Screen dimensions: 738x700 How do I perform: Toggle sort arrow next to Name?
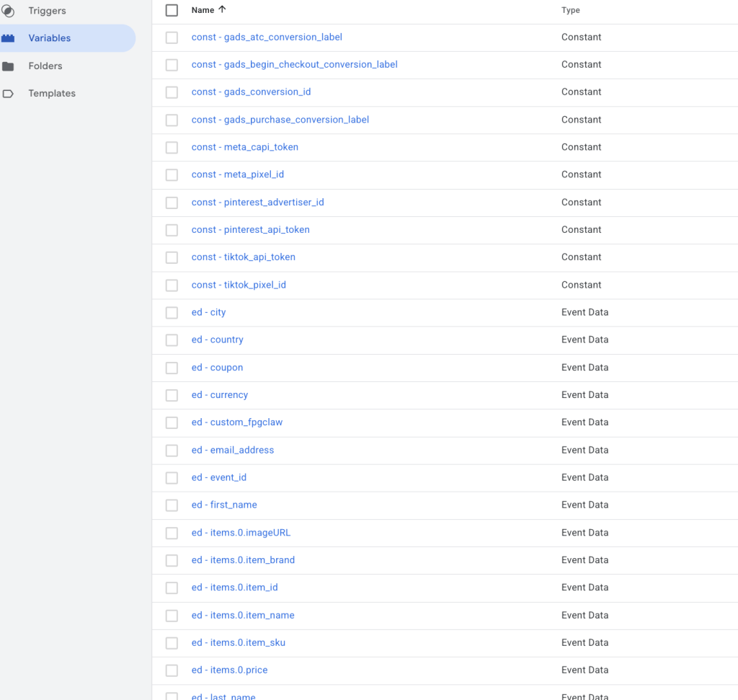click(222, 9)
